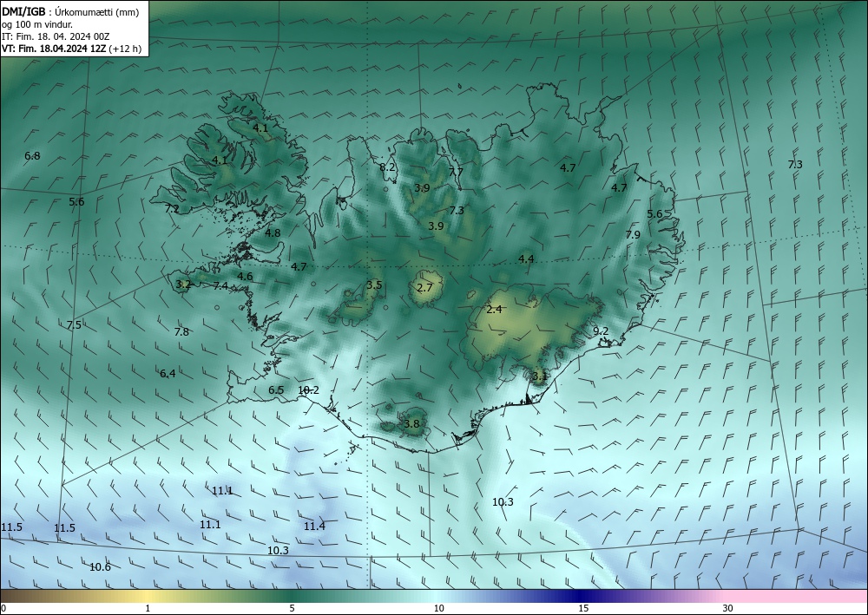Screen dimensions: 868x615
Task: Click the 10.2 value label
Action: (x=308, y=390)
